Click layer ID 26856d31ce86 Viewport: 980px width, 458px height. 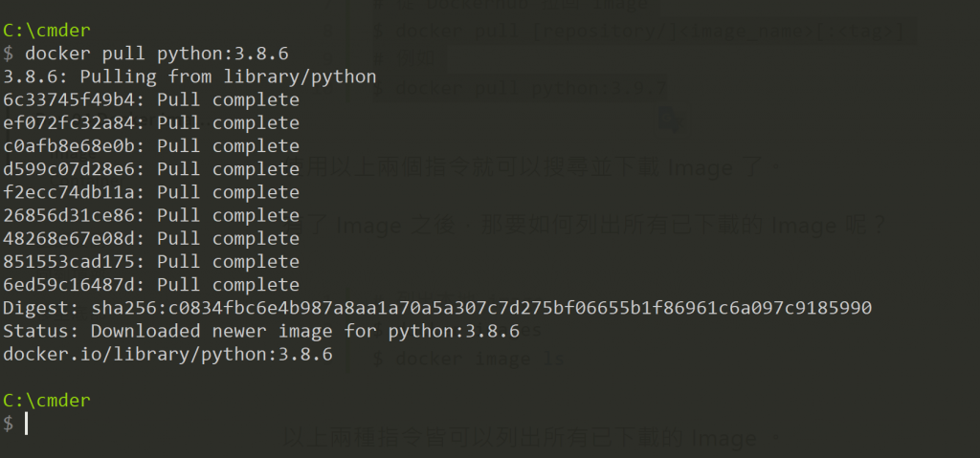[x=71, y=215]
